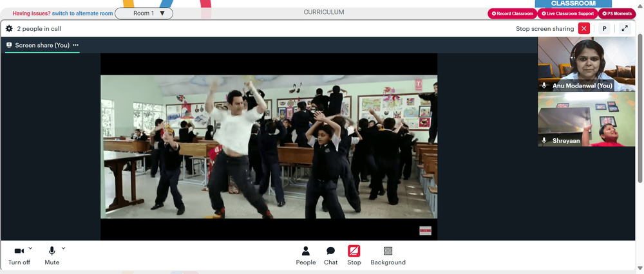This screenshot has width=644, height=274.
Task: Open the People panel icon
Action: click(305, 251)
